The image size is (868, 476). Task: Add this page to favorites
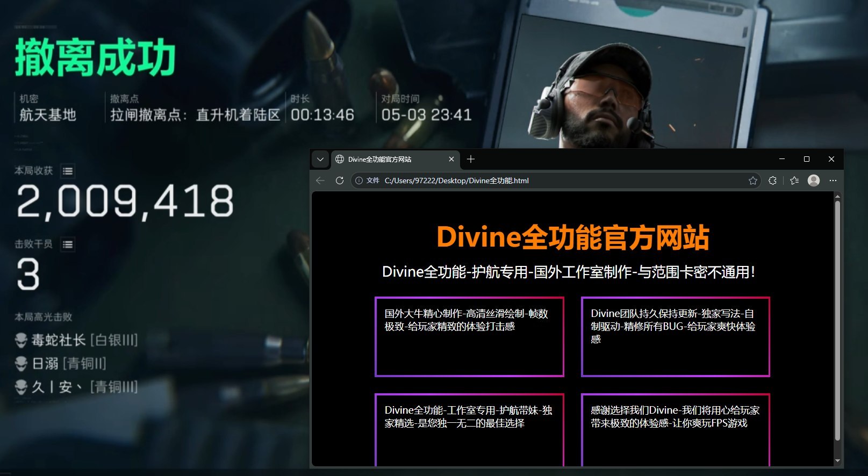(753, 181)
